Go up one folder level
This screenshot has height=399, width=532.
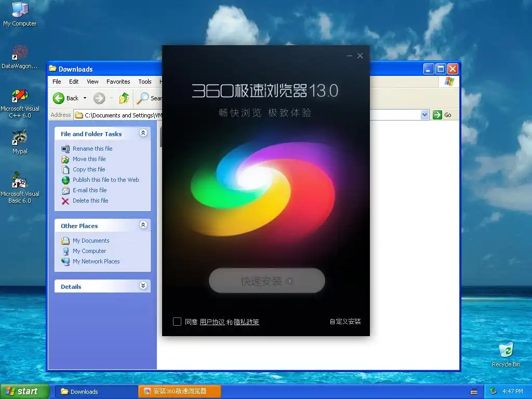coord(124,98)
